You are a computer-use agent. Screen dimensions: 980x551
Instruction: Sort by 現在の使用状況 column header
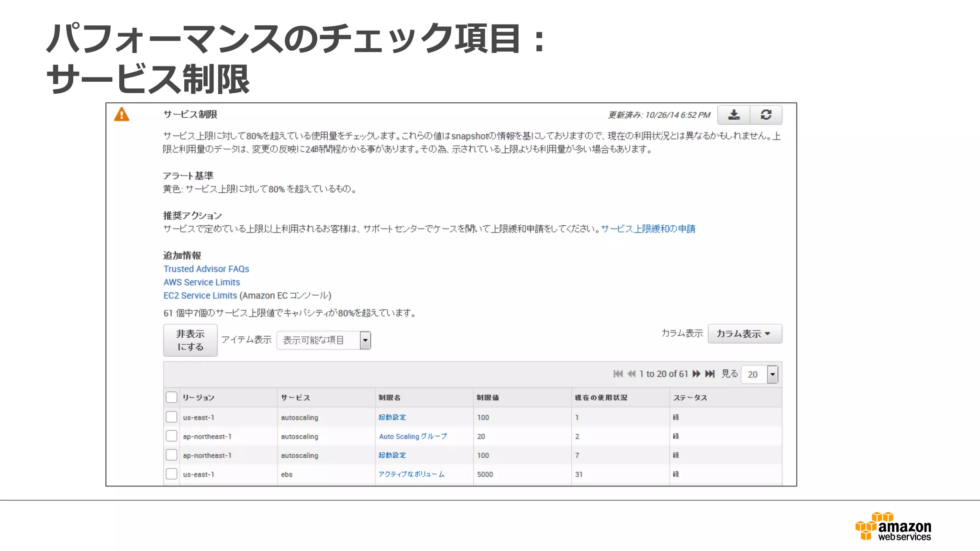click(601, 397)
